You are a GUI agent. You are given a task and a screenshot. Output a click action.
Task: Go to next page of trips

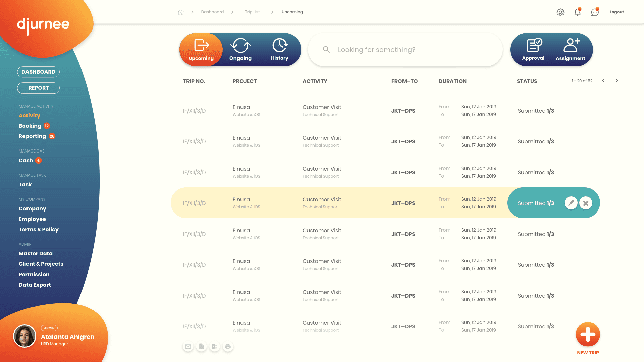[x=616, y=81]
